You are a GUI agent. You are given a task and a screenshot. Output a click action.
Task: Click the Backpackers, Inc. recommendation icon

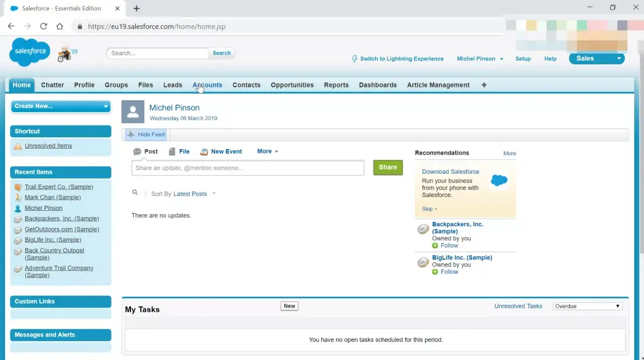[423, 229]
